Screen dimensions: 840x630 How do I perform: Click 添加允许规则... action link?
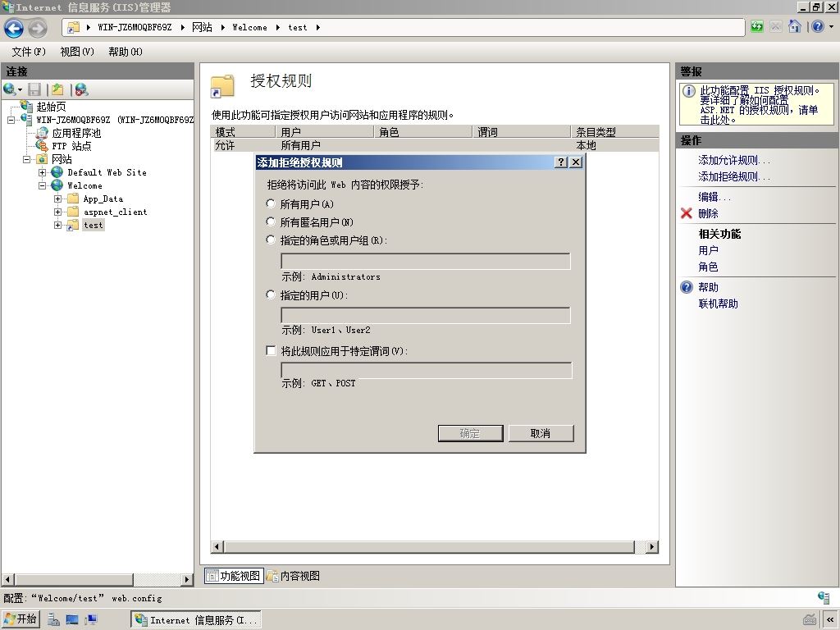(x=734, y=160)
